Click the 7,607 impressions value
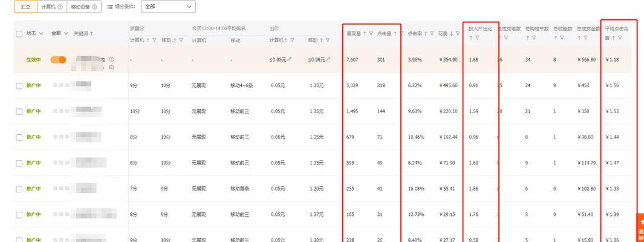The image size is (644, 242). pyautogui.click(x=352, y=59)
